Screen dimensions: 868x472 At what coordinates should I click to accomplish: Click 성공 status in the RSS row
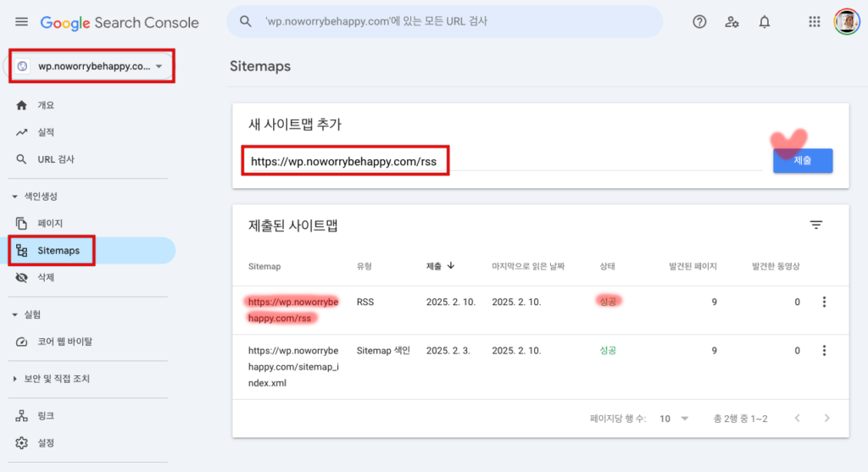608,302
